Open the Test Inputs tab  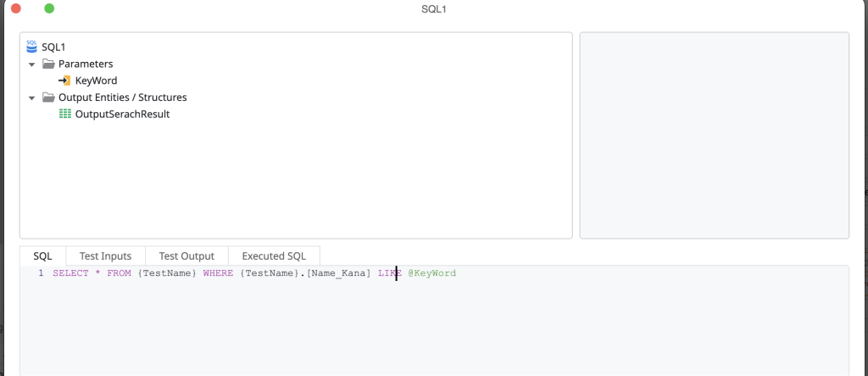point(105,255)
